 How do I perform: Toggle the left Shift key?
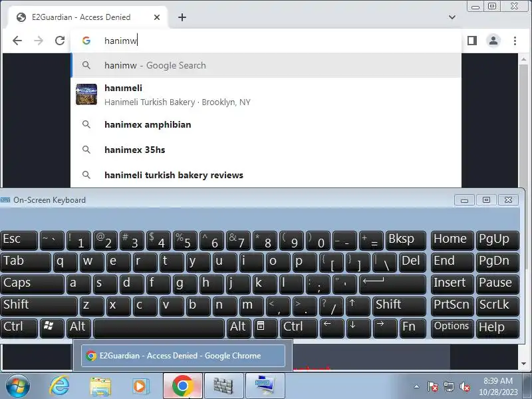point(39,306)
